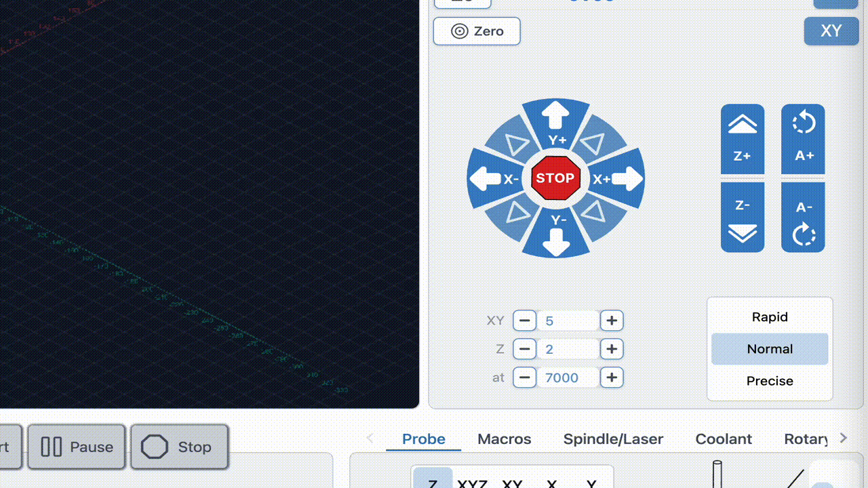Raise the Z axis with Z+
Screen dimensions: 868x488
tap(743, 139)
